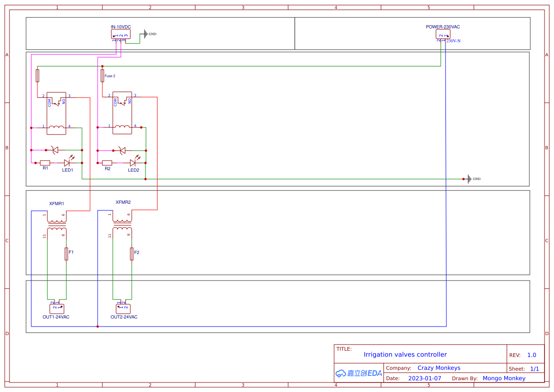
Task: Select the LED1 diode symbol
Action: point(68,161)
